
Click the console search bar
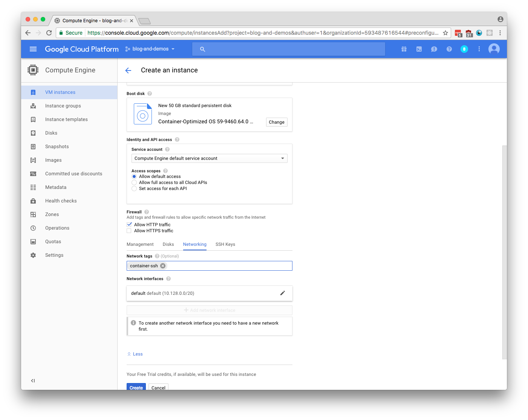[289, 49]
